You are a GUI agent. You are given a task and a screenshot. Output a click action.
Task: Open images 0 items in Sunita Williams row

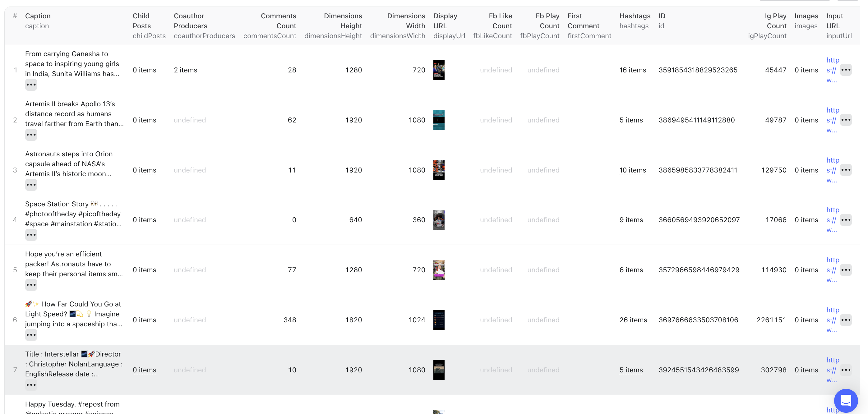[806, 70]
